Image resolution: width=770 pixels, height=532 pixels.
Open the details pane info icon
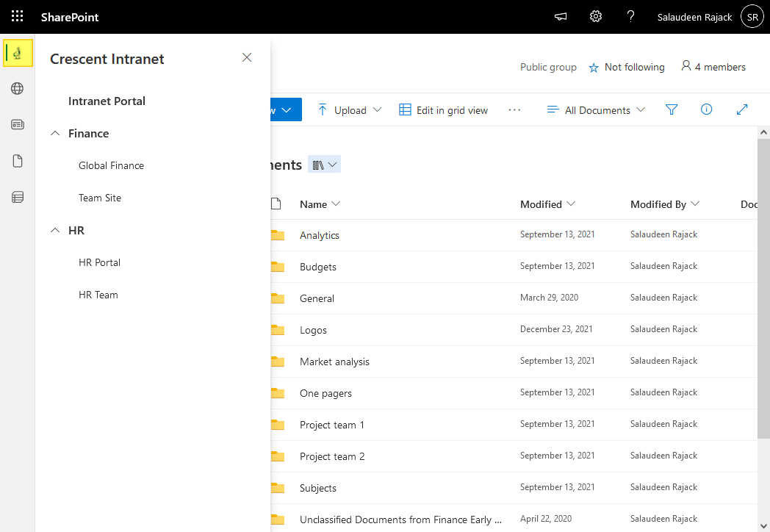(705, 109)
